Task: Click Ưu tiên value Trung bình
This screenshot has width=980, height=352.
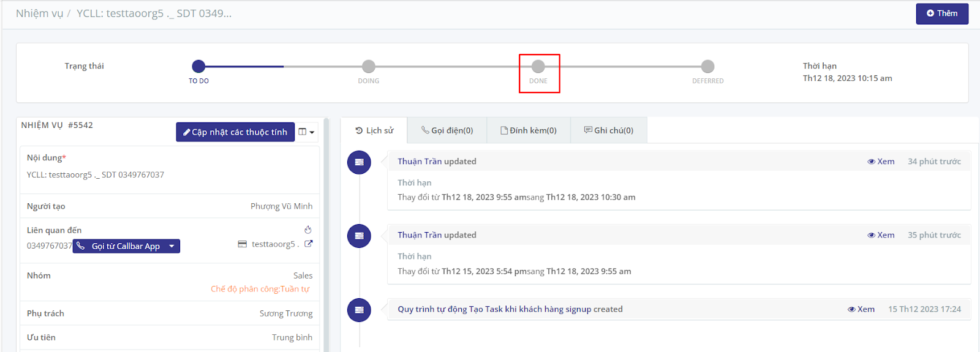Action: point(292,337)
